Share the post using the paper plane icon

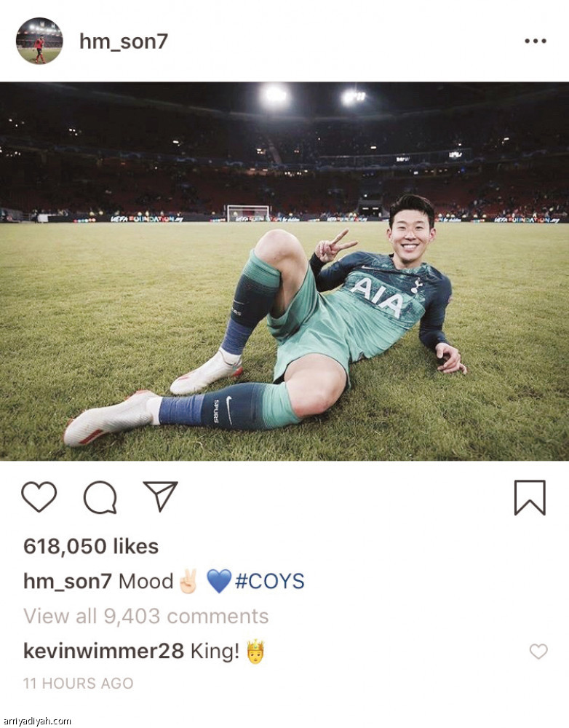click(x=161, y=496)
